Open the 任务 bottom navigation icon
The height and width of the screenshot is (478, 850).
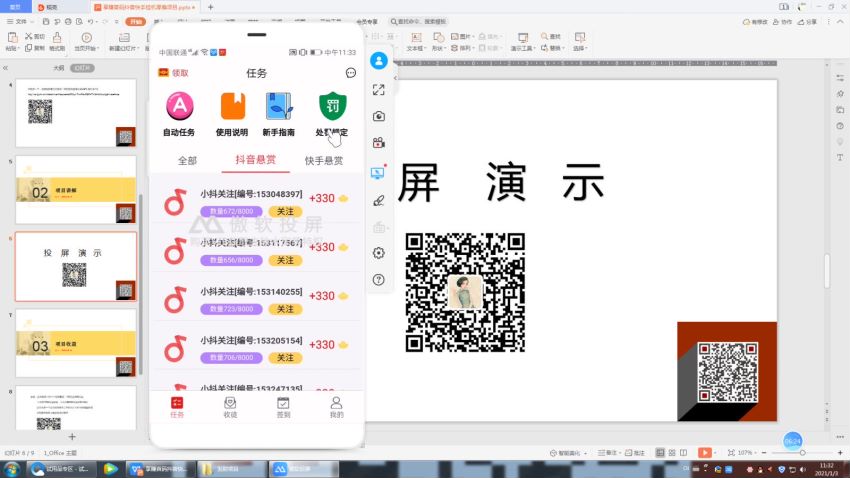pos(177,407)
